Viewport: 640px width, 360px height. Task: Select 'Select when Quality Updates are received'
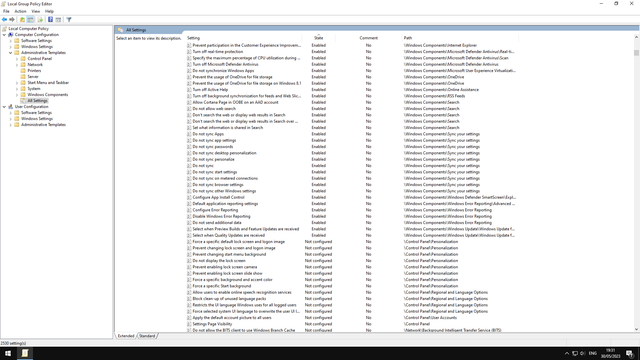coord(229,236)
